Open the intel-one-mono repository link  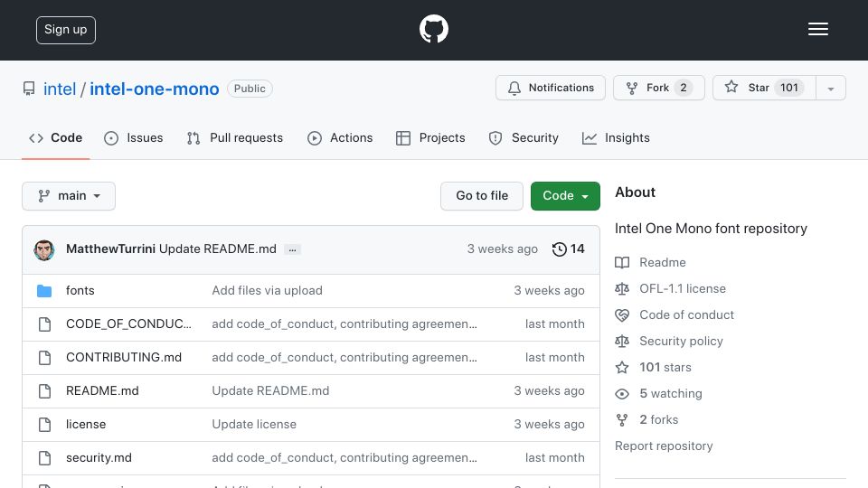[x=155, y=89]
